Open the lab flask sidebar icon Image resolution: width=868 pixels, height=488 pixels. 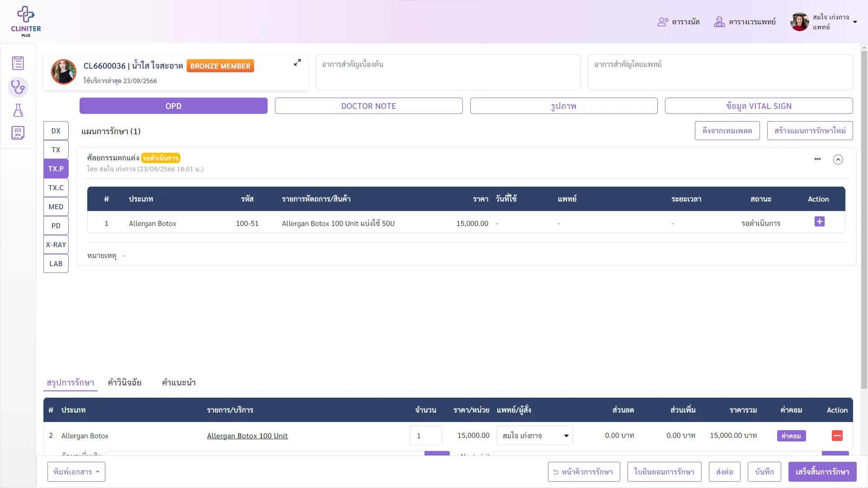tap(18, 110)
